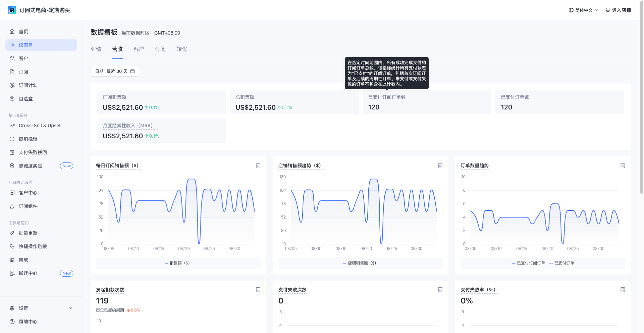Switch to the 订阅 tab

160,49
